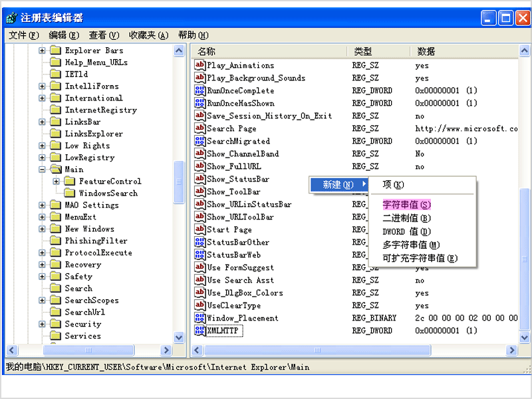This screenshot has width=532, height=399.
Task: Open the 编辑(E) menu
Action: (x=64, y=35)
